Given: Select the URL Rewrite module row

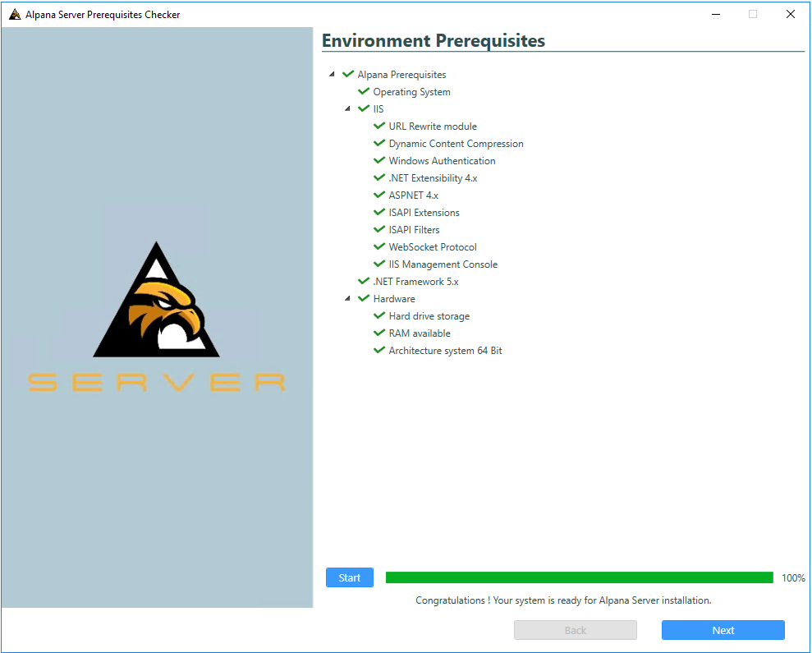Looking at the screenshot, I should pos(425,126).
